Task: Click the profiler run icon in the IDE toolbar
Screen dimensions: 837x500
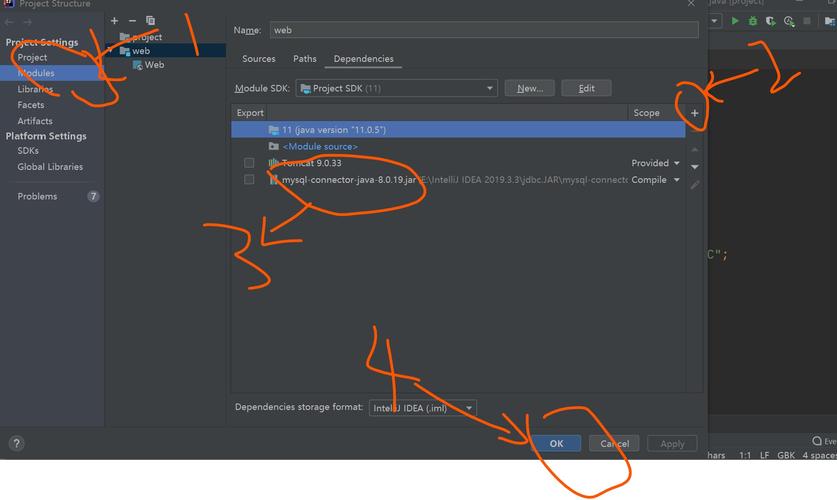Action: [x=789, y=21]
